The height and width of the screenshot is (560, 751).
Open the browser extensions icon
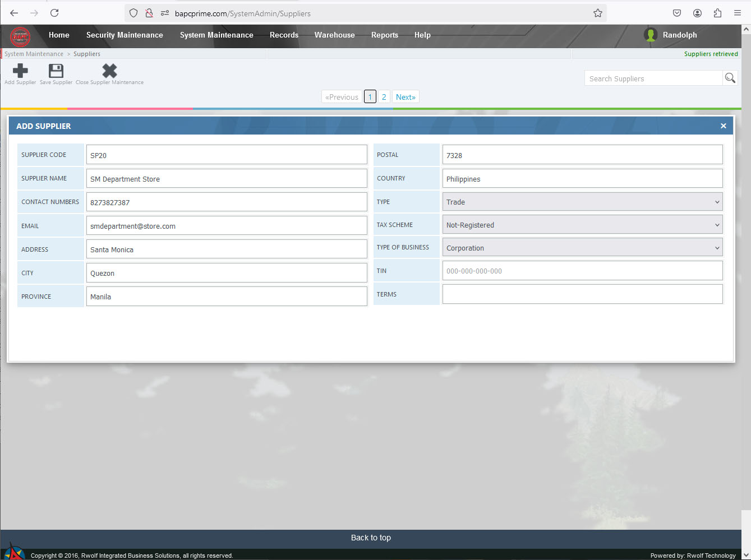(717, 13)
